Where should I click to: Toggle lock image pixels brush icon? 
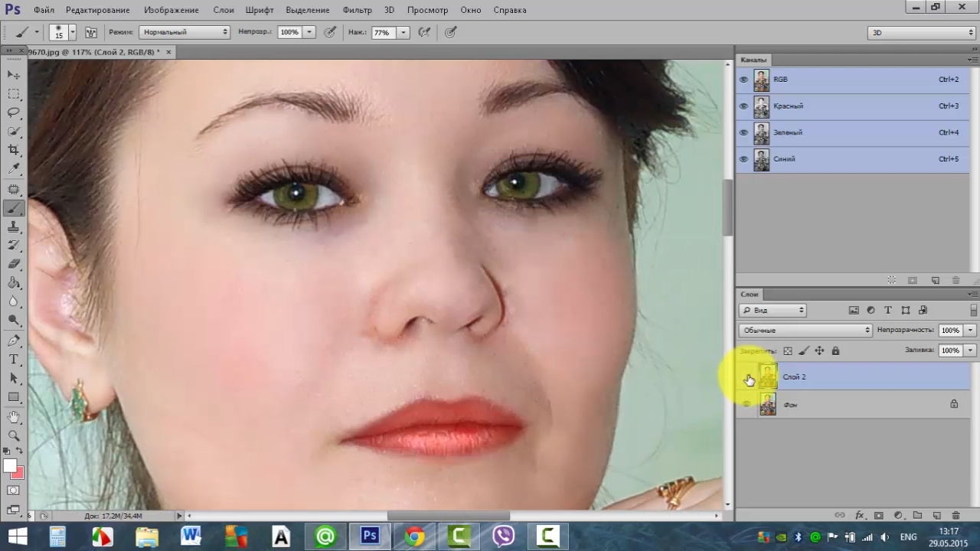tap(803, 350)
